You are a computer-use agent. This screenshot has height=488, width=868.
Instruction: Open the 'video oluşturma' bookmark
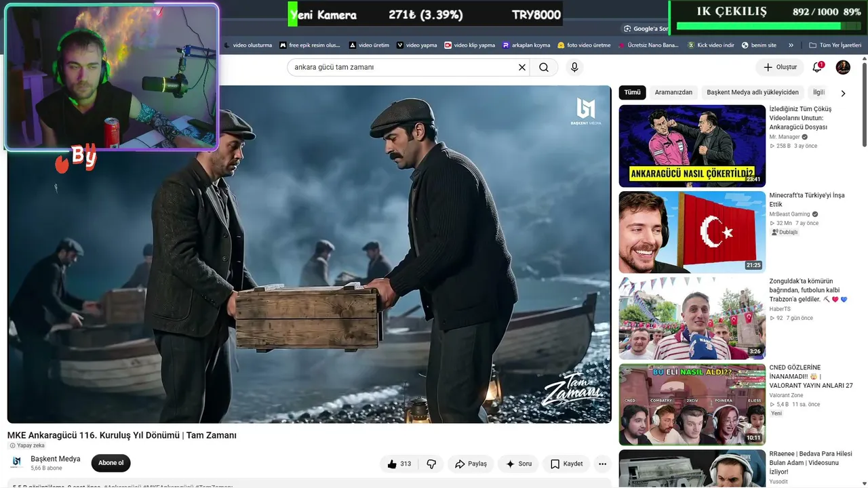pyautogui.click(x=248, y=45)
